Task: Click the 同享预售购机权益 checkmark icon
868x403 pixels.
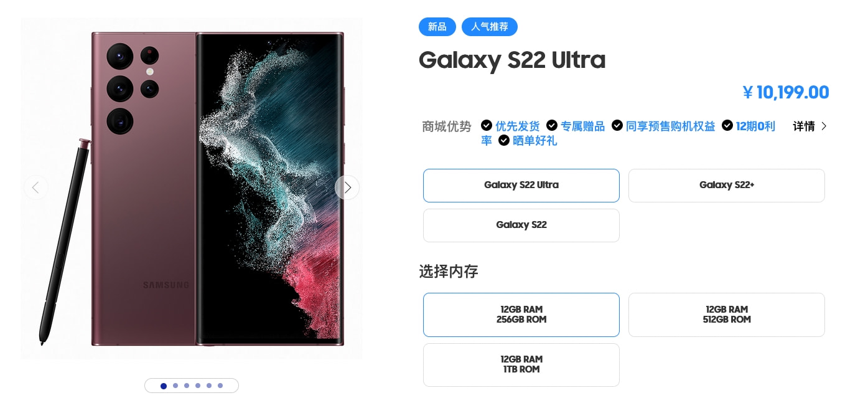Action: pos(617,126)
